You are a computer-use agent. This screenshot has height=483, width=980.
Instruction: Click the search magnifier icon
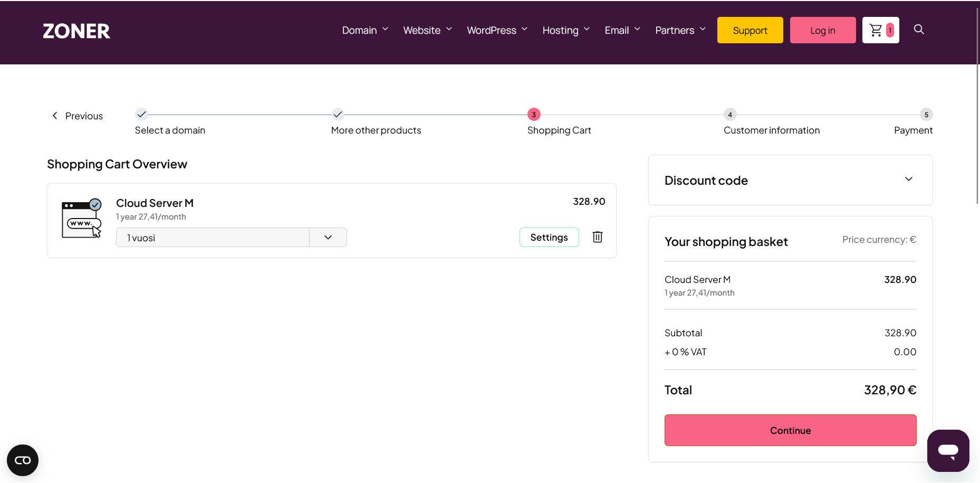[919, 30]
